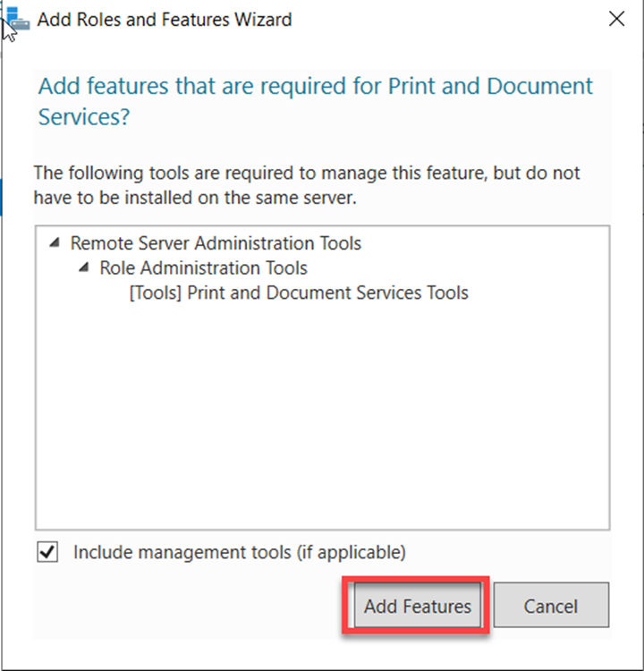This screenshot has height=671, width=644.
Task: Click the dialog title bar empty area
Action: pos(447,20)
